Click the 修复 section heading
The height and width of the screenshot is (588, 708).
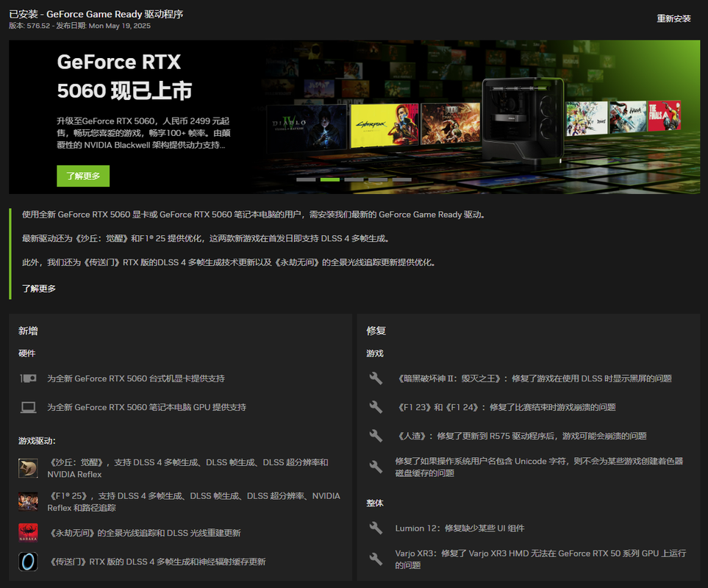coord(376,331)
